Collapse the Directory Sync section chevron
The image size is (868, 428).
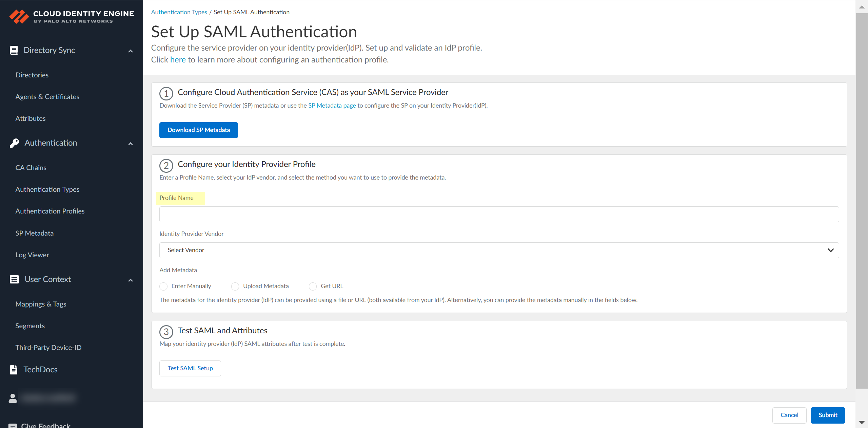pos(131,51)
